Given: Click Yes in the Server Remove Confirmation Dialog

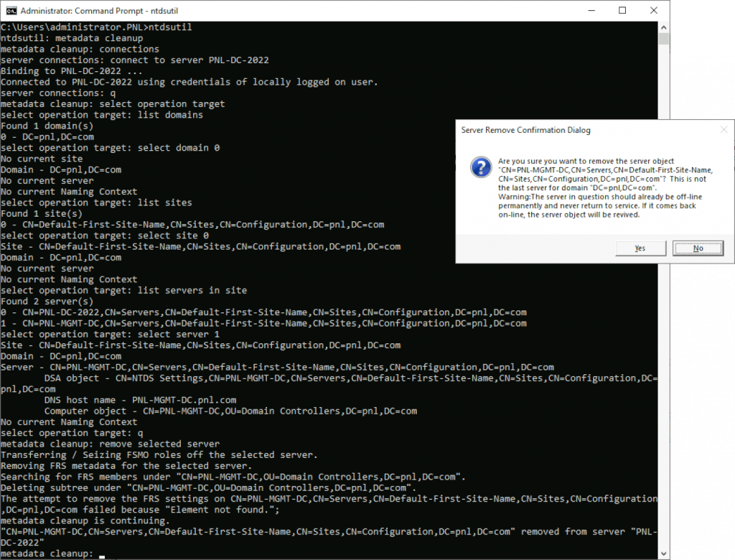Looking at the screenshot, I should click(640, 248).
